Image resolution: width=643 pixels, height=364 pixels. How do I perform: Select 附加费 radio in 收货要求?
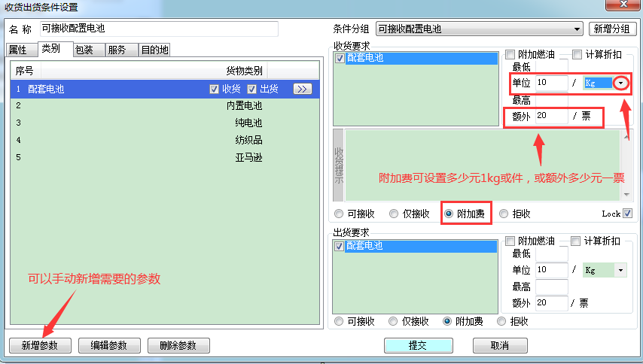tap(449, 214)
